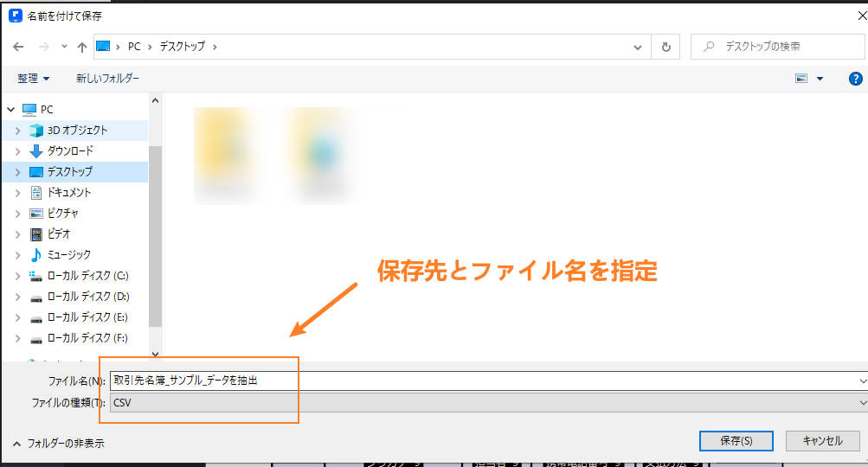The height and width of the screenshot is (467, 868).
Task: Refresh the folder view
Action: (666, 47)
